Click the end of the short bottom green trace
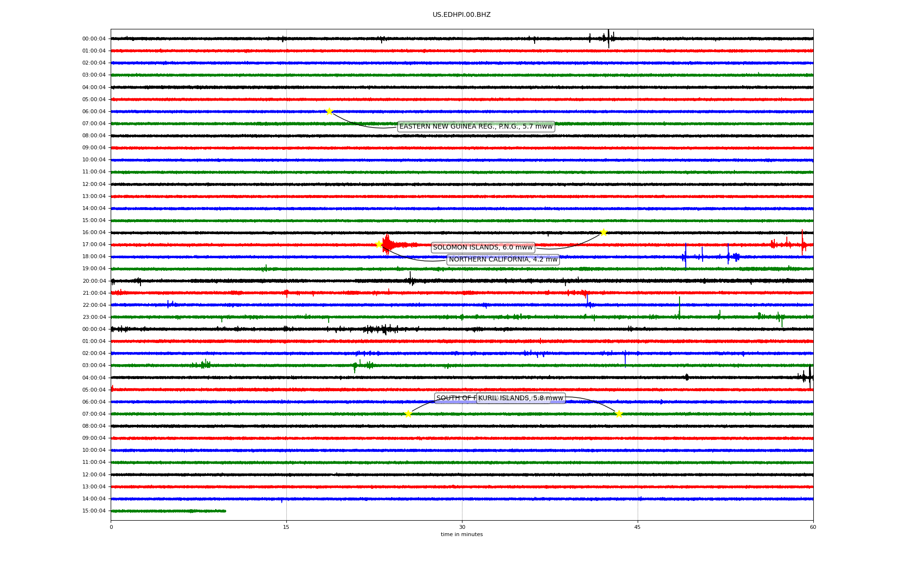 [x=225, y=511]
